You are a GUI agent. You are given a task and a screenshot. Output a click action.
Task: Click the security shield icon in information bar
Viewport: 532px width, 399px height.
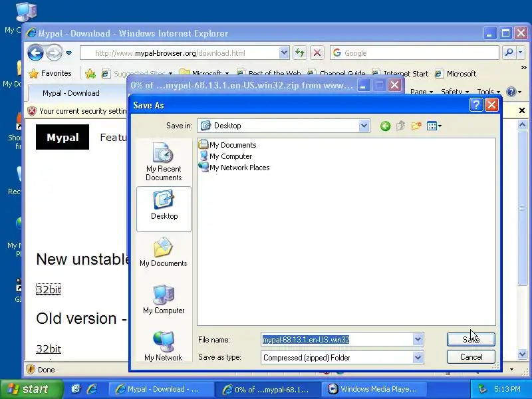pos(32,111)
